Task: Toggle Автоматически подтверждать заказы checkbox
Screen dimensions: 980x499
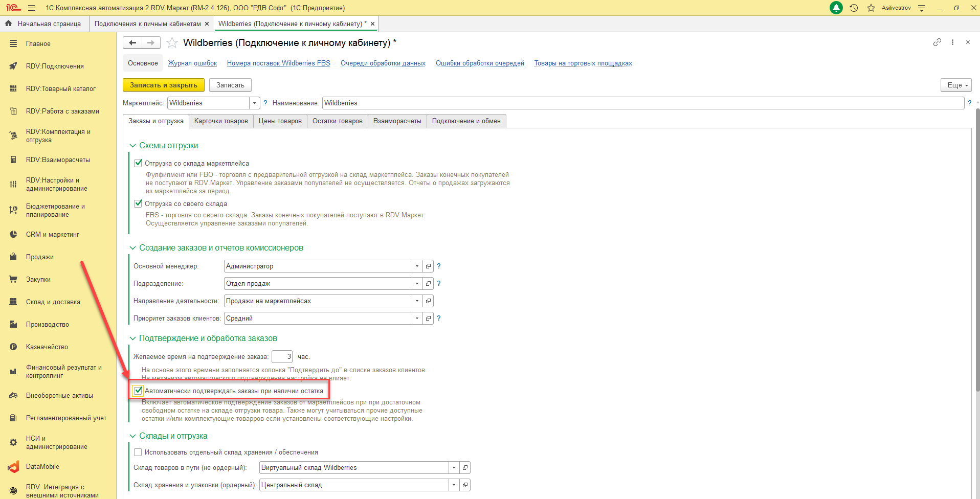Action: click(138, 391)
